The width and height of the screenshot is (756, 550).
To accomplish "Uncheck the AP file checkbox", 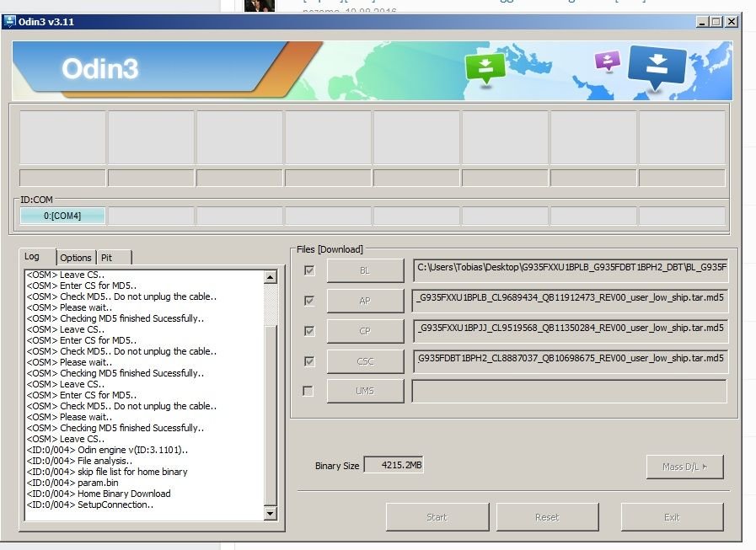I will pyautogui.click(x=309, y=301).
